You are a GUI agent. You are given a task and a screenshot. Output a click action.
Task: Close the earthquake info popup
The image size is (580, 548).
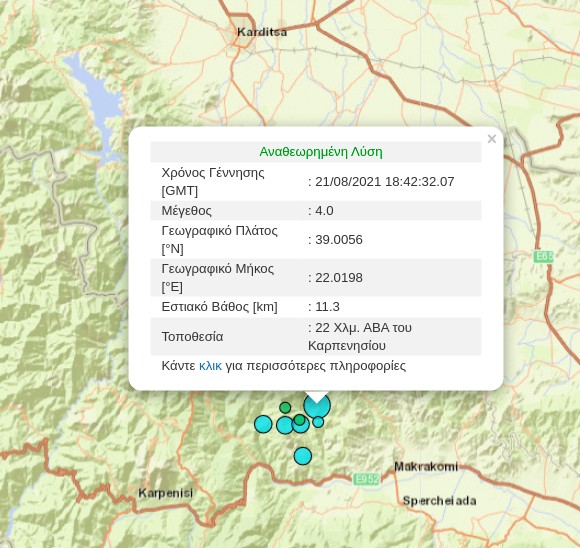click(492, 139)
